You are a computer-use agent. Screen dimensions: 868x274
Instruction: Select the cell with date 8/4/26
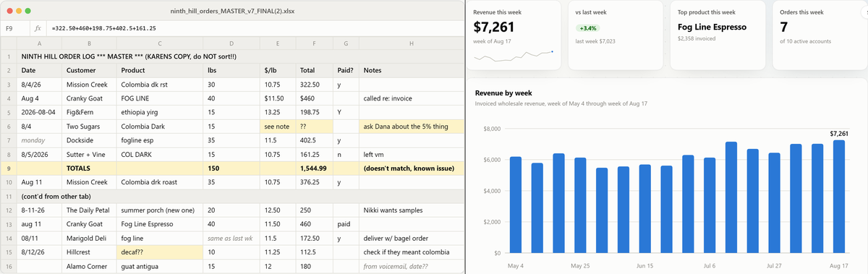[x=39, y=85]
